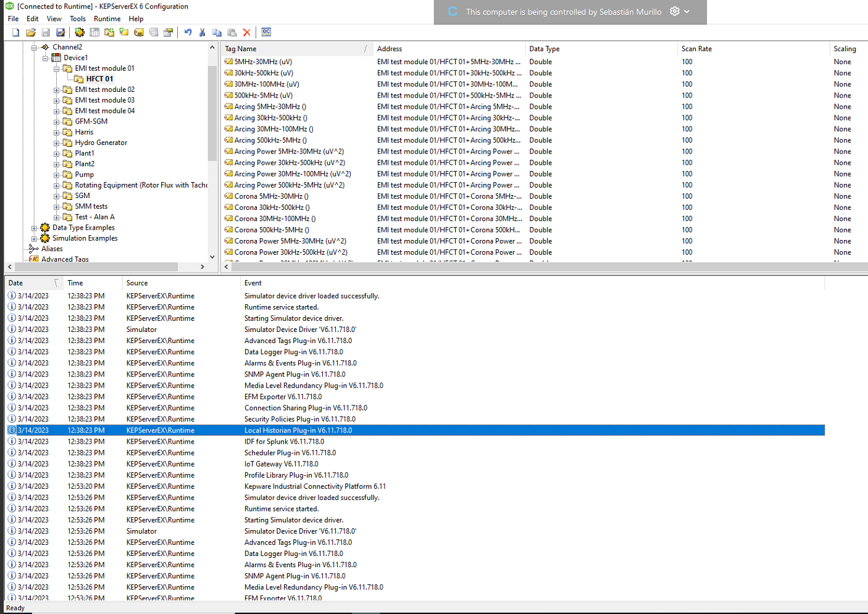The height and width of the screenshot is (614, 868).
Task: Open the gear settings in the remote-control banner
Action: click(x=675, y=11)
